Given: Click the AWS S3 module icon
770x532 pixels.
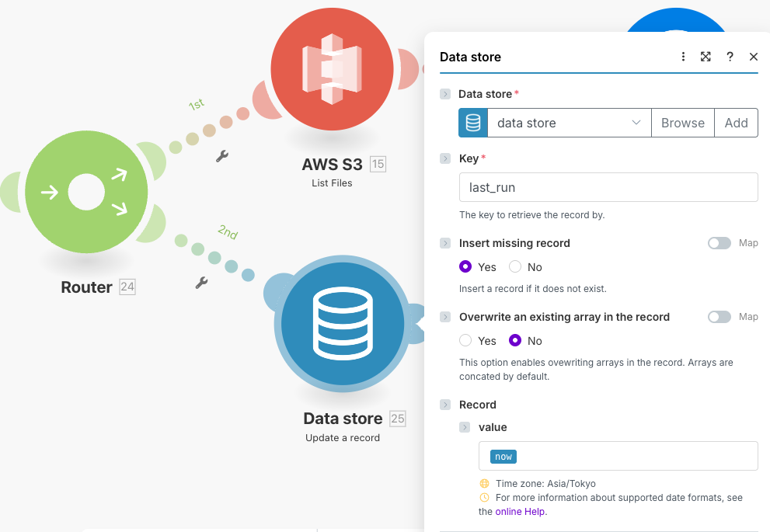Looking at the screenshot, I should [333, 69].
